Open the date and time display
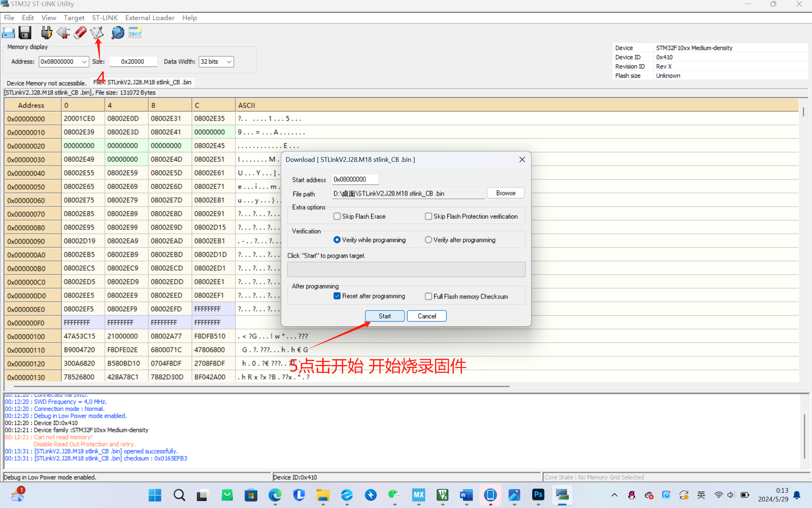 coord(773,495)
